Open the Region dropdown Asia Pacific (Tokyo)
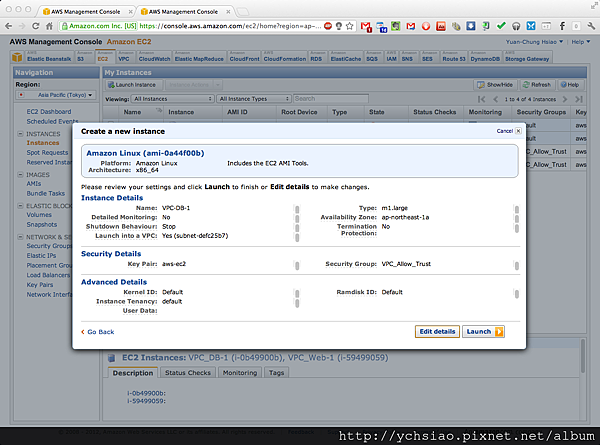This screenshot has height=445, width=600. [56, 95]
